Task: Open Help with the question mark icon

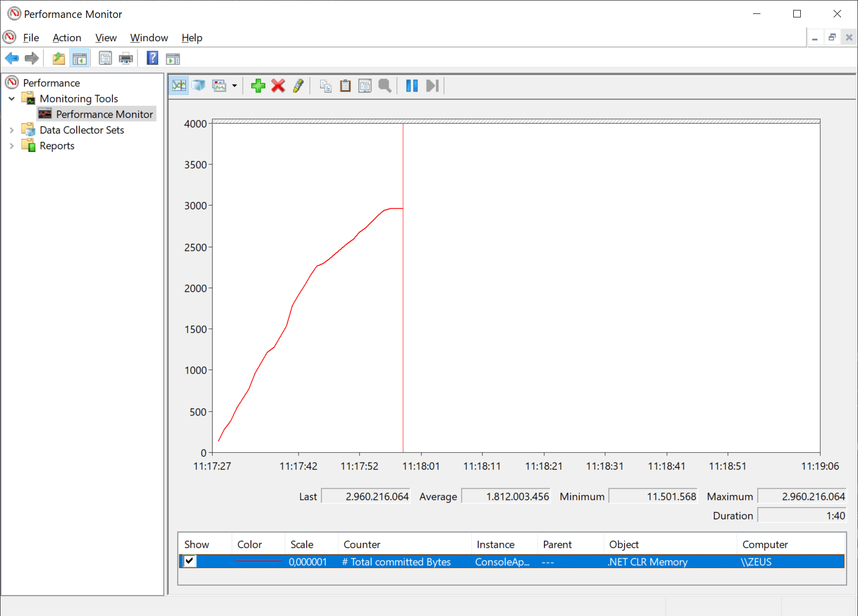Action: click(x=152, y=59)
